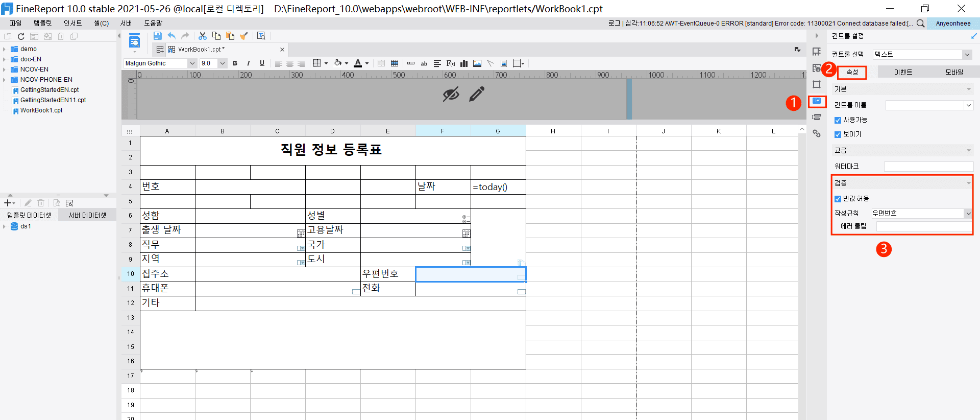
Task: Toggle the 사용가능 checkbox
Action: (x=838, y=120)
